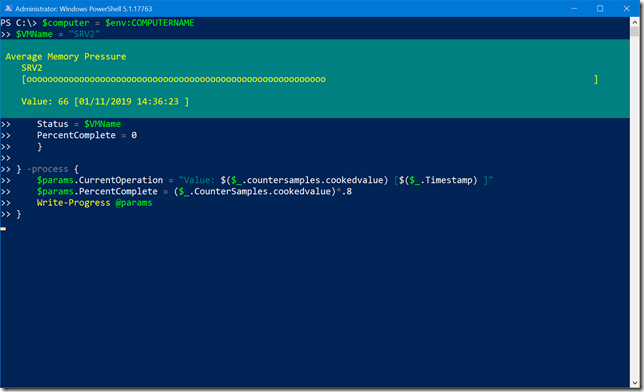Open the PowerShell title bar system icon
Screen dimensions: 644x392
pos(8,8)
